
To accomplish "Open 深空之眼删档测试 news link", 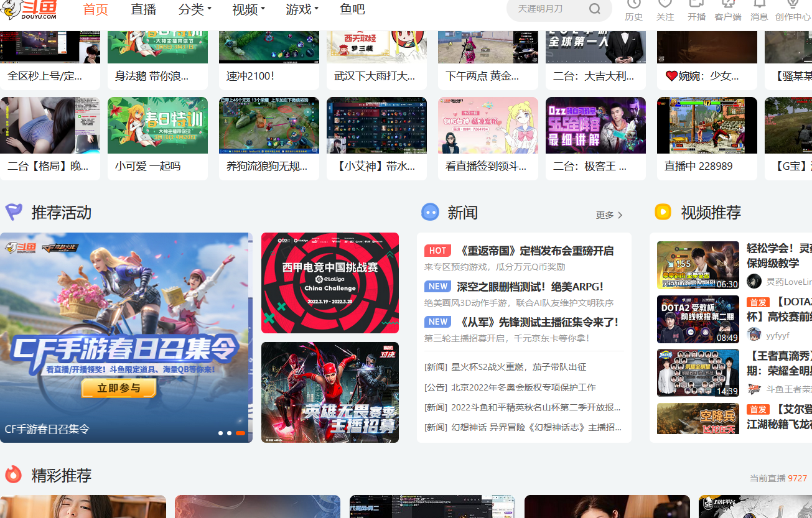I will pos(530,287).
